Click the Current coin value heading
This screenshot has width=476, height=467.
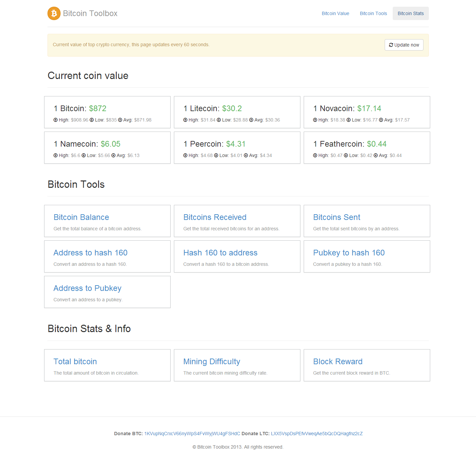(x=88, y=76)
